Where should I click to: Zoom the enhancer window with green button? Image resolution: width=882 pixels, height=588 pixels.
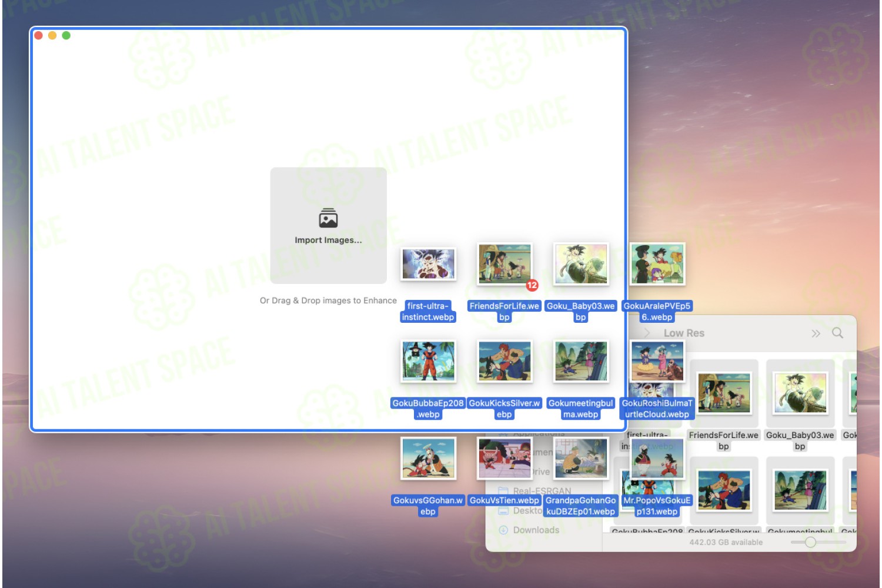pyautogui.click(x=66, y=35)
